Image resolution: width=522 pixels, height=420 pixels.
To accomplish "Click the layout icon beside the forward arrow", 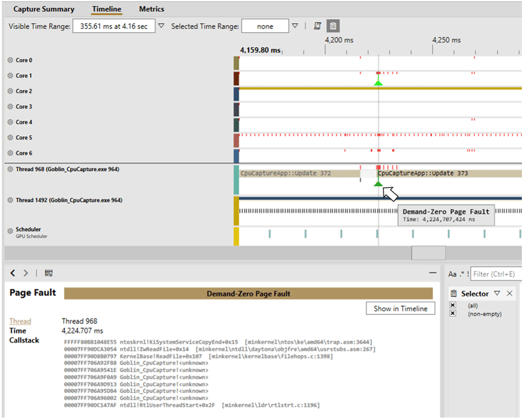I will click(48, 273).
